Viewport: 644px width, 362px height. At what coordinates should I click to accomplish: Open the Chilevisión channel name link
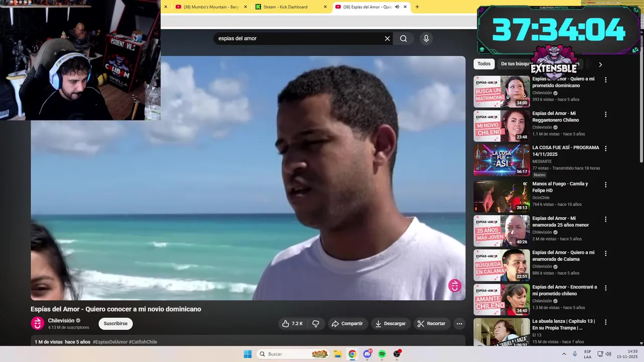pyautogui.click(x=61, y=321)
